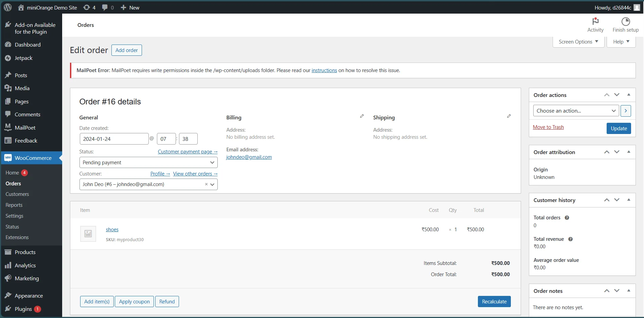Edit shipping details via the pencil icon
The width and height of the screenshot is (644, 318).
pyautogui.click(x=508, y=116)
